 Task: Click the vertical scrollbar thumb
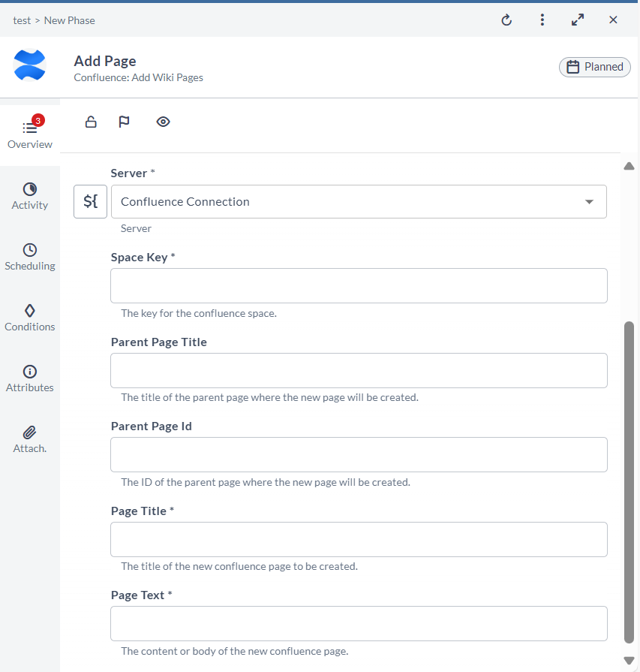(x=629, y=482)
